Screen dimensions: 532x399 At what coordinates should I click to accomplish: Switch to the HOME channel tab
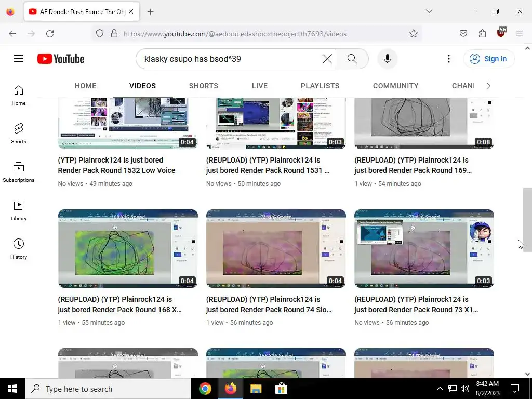pos(86,86)
